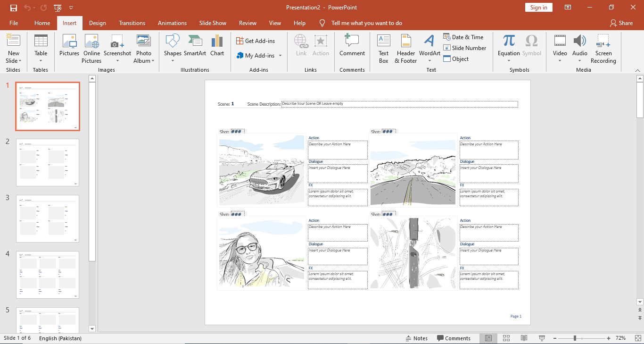Start a Screen Recording
The image size is (644, 344).
coord(603,48)
